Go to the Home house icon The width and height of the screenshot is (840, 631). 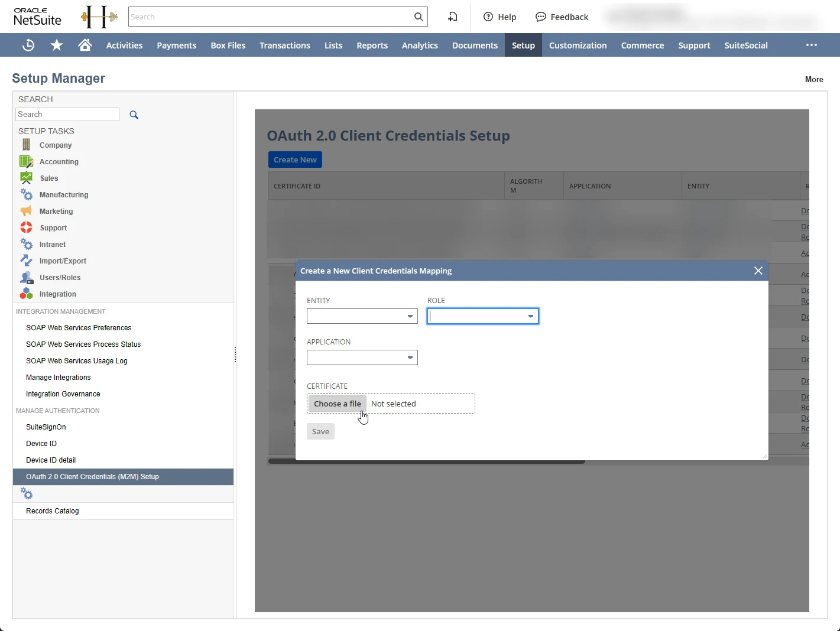(85, 45)
